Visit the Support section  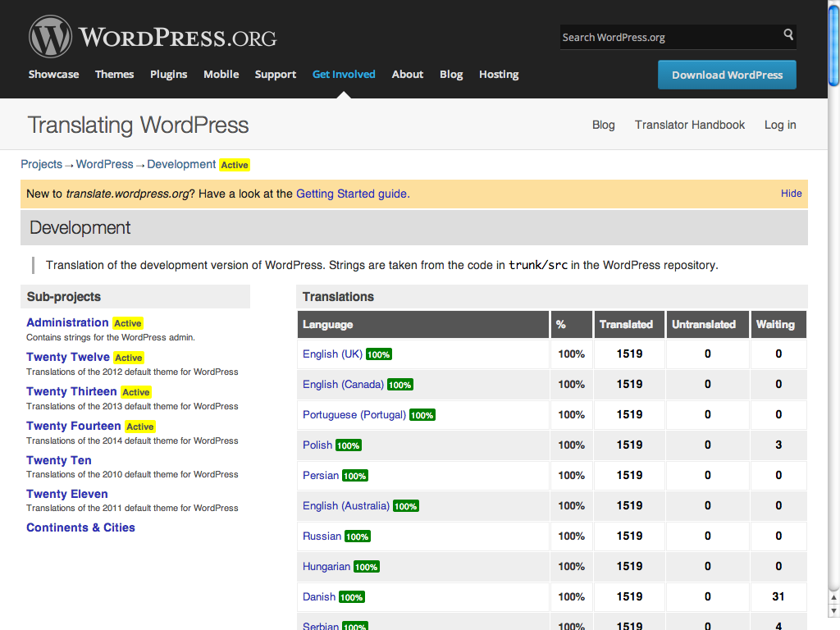click(276, 75)
